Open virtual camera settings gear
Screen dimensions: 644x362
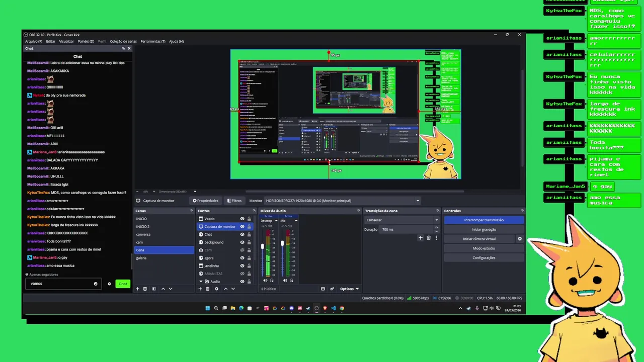[520, 239]
